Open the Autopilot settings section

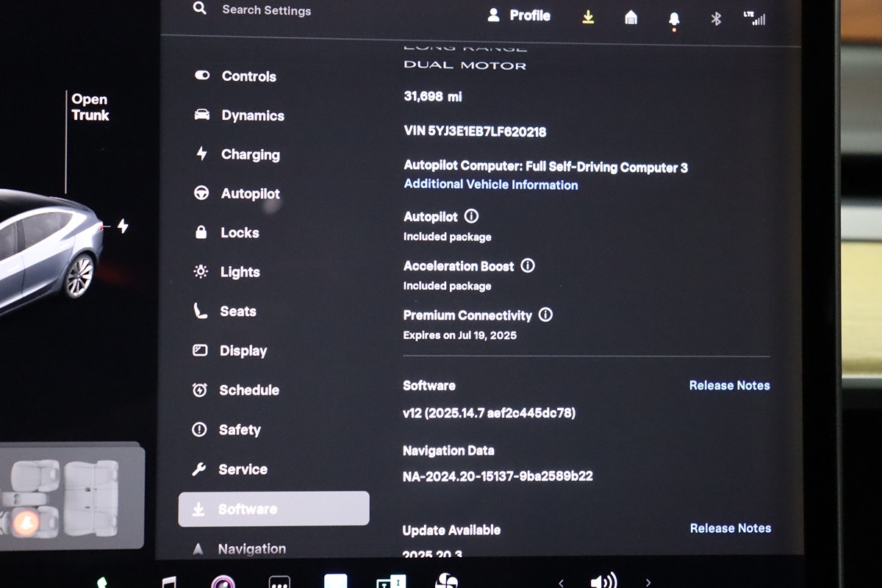point(250,194)
